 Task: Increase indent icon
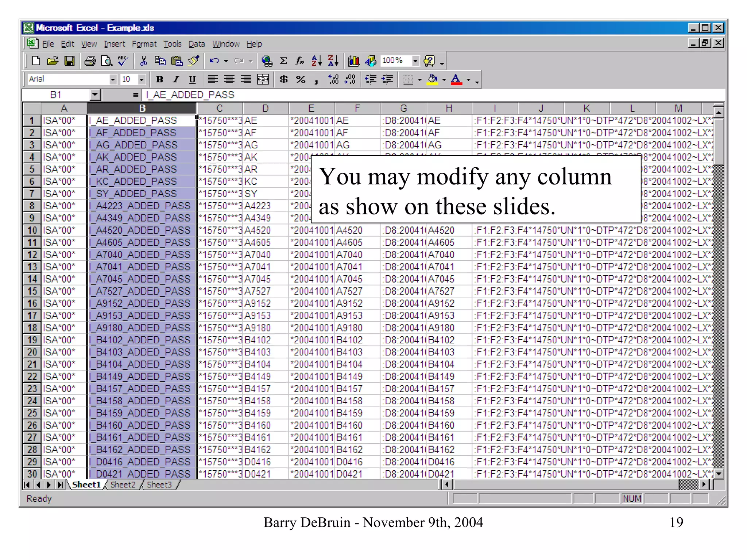387,79
